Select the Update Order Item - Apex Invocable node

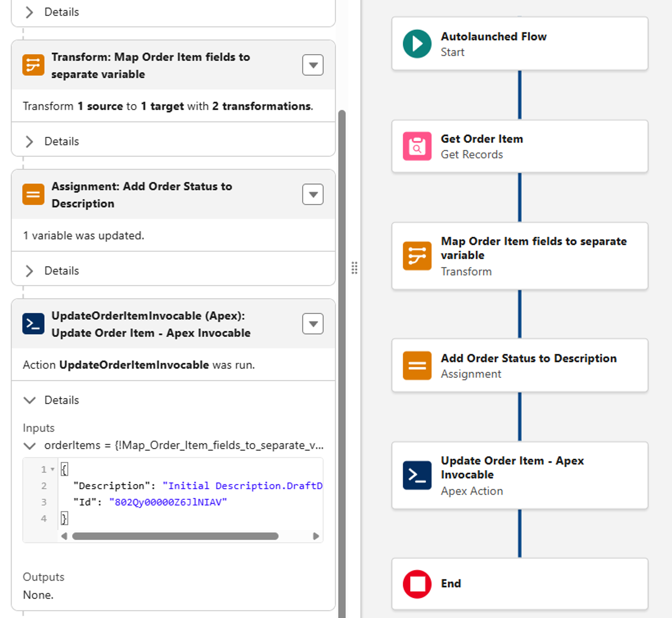tap(520, 475)
